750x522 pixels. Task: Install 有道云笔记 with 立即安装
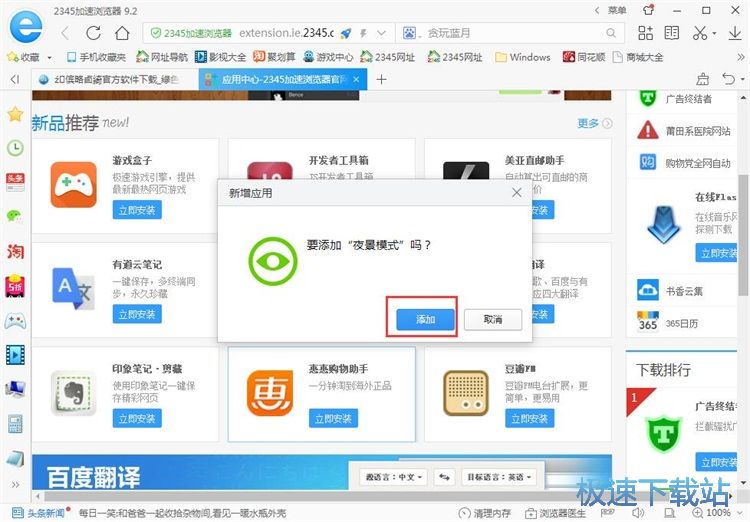pos(137,314)
